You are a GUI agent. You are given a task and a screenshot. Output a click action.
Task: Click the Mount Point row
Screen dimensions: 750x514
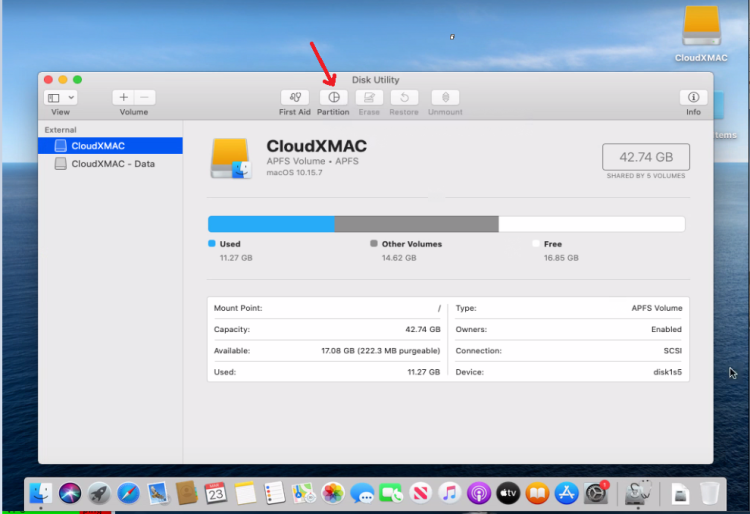pyautogui.click(x=327, y=308)
